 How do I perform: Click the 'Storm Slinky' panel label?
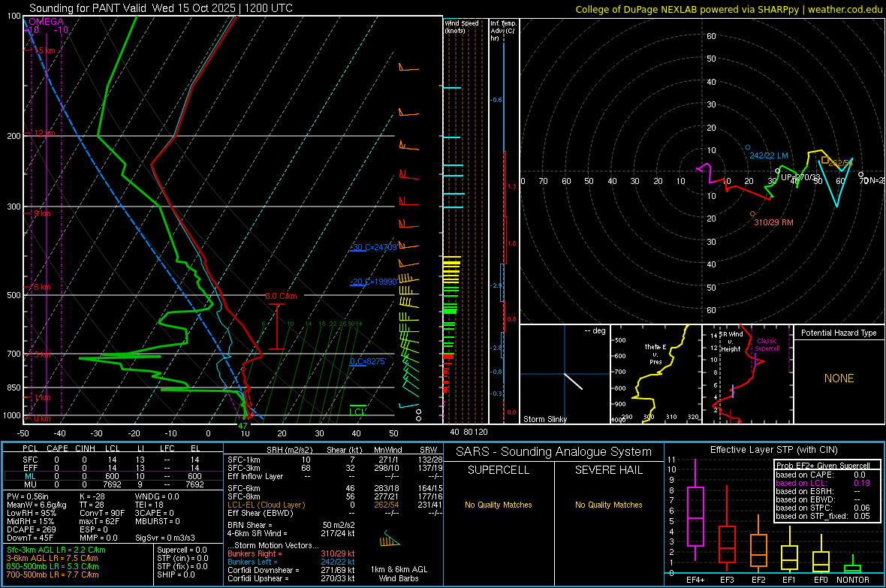click(544, 419)
